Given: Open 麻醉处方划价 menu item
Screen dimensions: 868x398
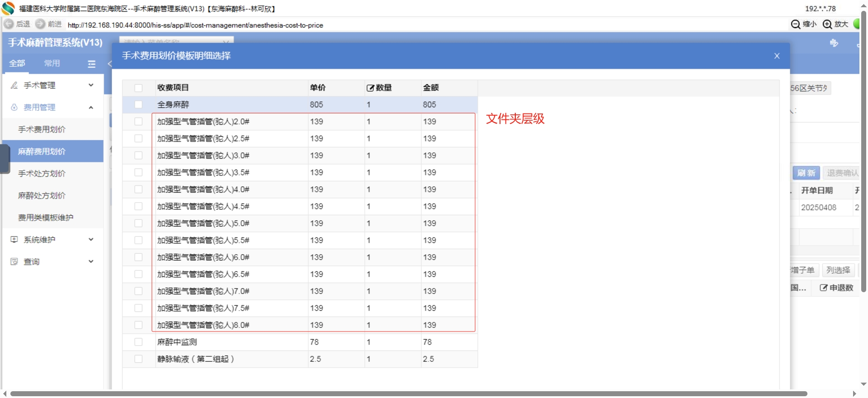Looking at the screenshot, I should (x=53, y=195).
